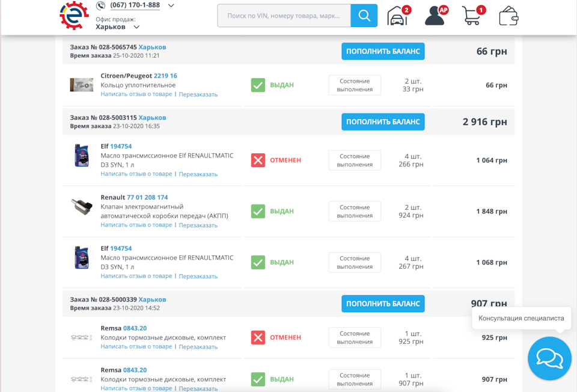Open Состояние выполнения for Citroen ring

tap(355, 85)
